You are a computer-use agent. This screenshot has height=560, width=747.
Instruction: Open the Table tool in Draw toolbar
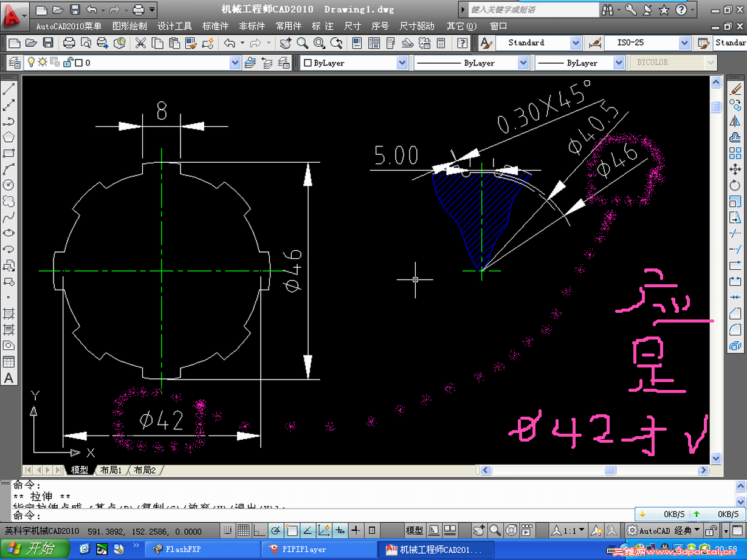click(9, 362)
